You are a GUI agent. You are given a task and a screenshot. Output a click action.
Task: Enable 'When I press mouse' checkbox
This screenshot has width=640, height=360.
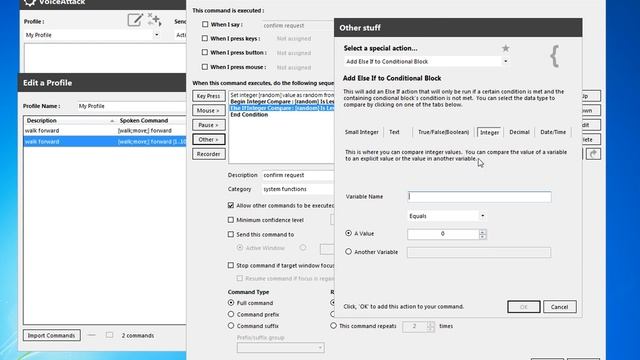205,67
